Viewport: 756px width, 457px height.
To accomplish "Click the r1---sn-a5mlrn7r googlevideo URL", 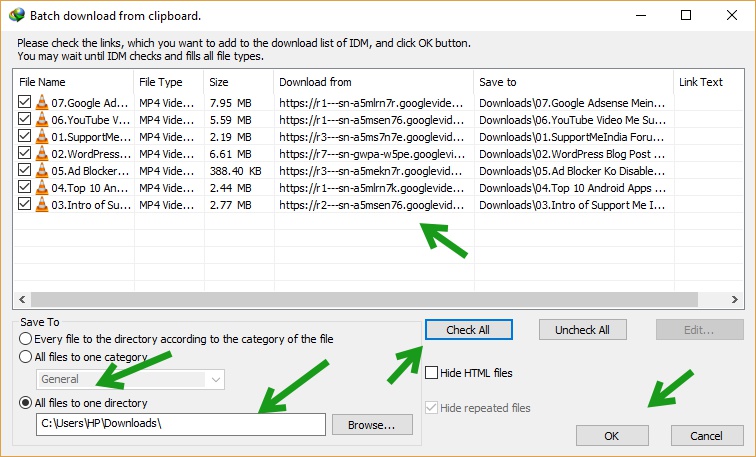I will [x=371, y=103].
